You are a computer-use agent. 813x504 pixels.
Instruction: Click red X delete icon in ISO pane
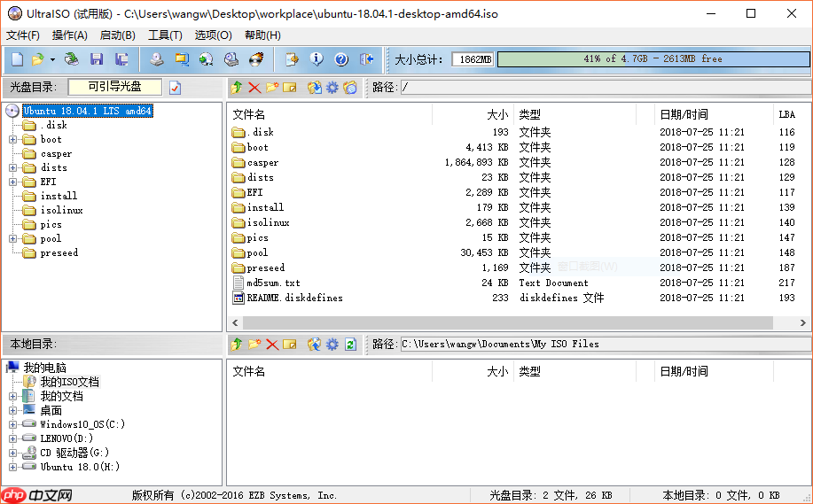pyautogui.click(x=254, y=88)
